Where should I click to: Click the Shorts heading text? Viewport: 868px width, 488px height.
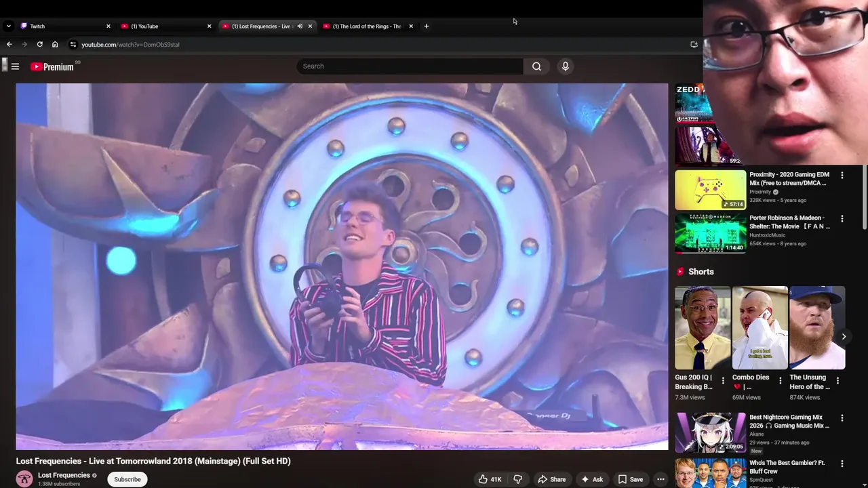701,272
